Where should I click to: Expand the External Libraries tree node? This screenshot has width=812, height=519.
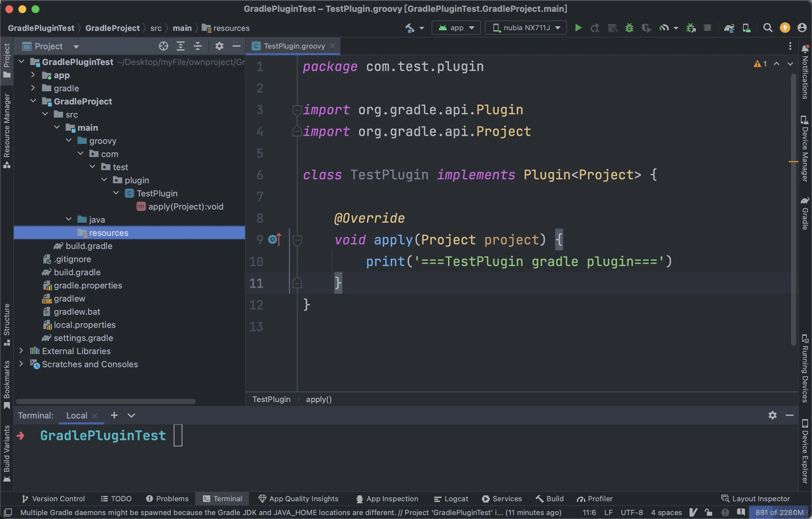tap(21, 351)
